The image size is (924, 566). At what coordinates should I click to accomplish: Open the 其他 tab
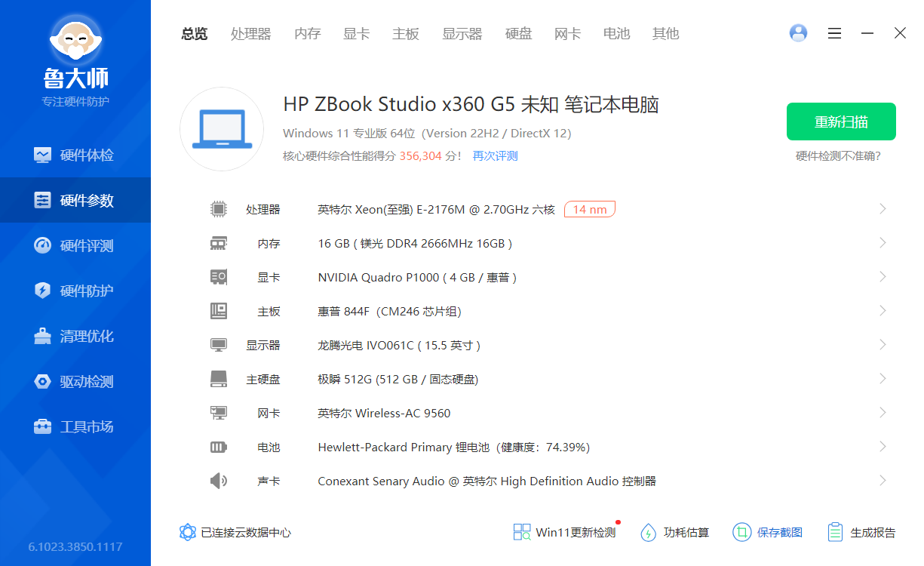tap(666, 33)
